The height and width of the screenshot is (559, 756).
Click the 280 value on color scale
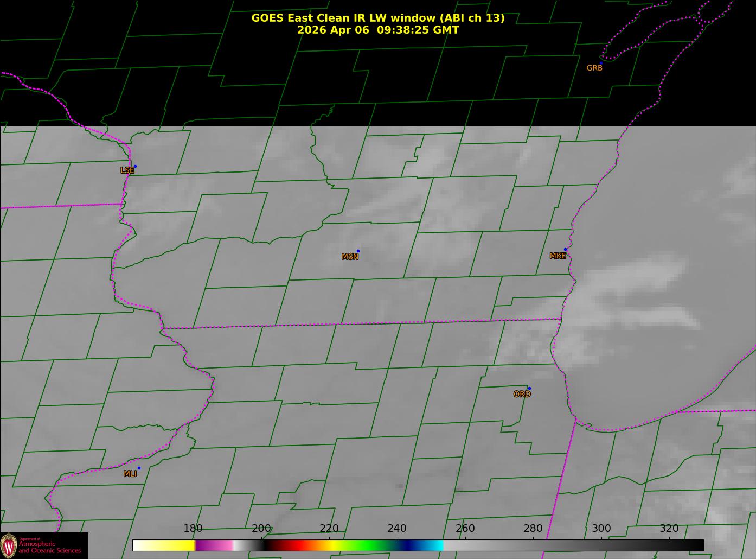click(533, 528)
